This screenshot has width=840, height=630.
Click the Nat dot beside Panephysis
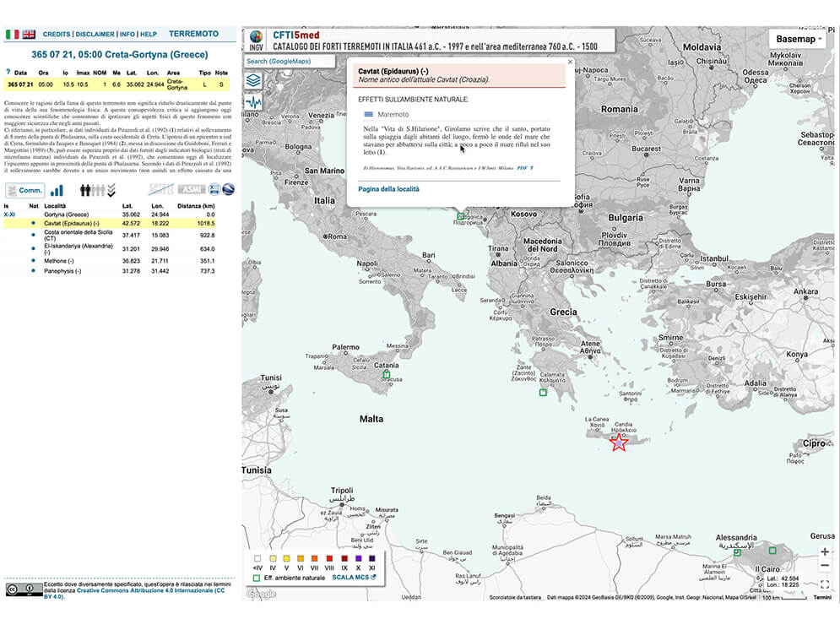coord(33,271)
